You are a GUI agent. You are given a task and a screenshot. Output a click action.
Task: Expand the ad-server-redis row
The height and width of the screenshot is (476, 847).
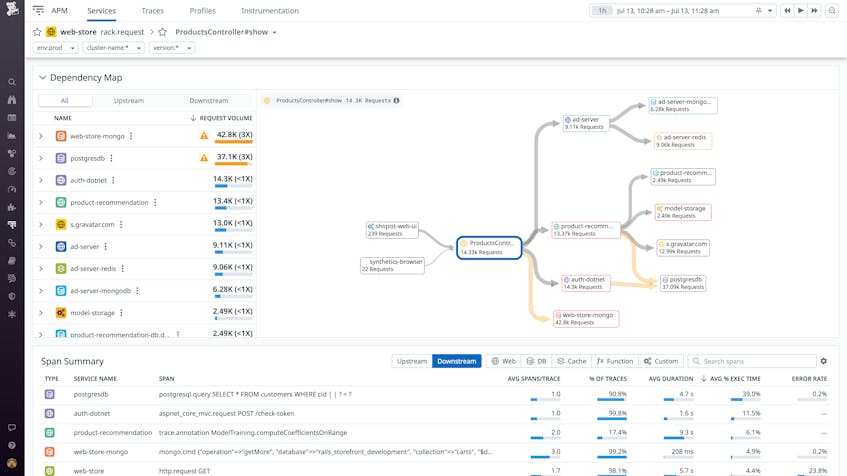(41, 269)
